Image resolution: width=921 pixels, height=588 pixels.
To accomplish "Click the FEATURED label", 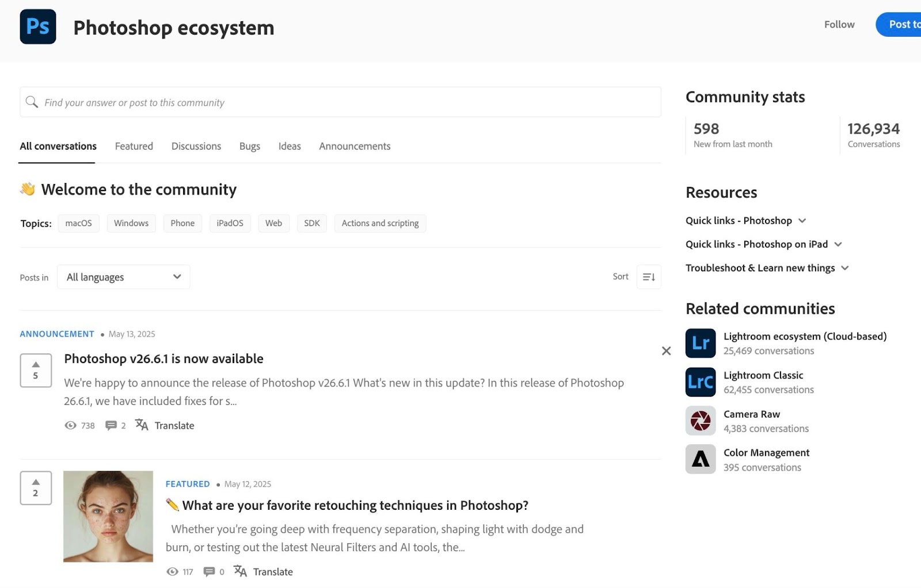I will pyautogui.click(x=188, y=484).
